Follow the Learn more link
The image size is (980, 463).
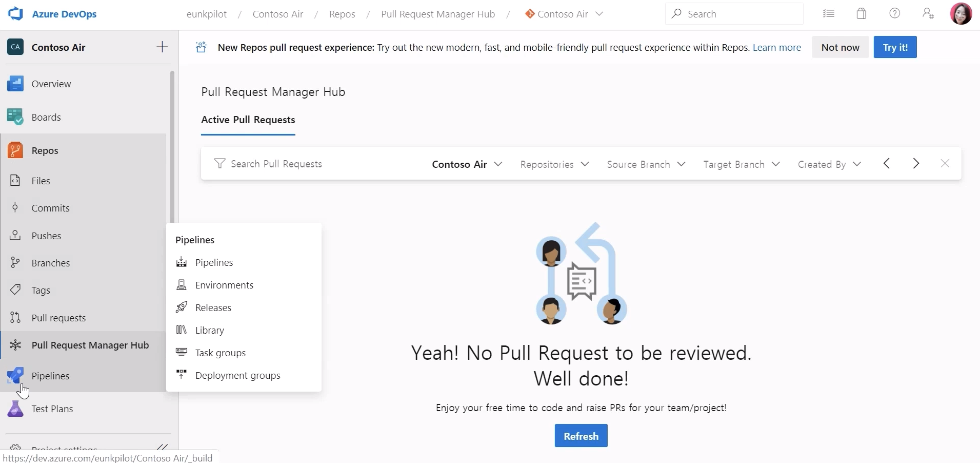point(777,48)
